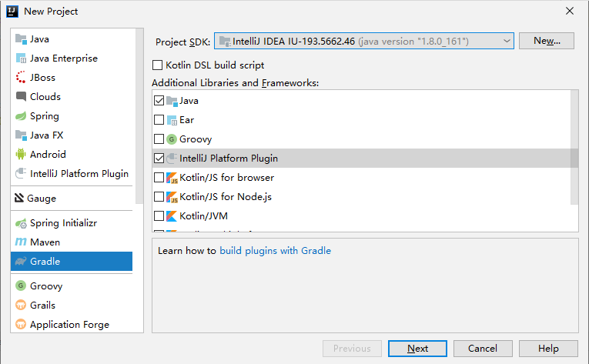The image size is (589, 364).
Task: Click the IntelliJ IDEA logo in title bar
Action: coord(12,12)
